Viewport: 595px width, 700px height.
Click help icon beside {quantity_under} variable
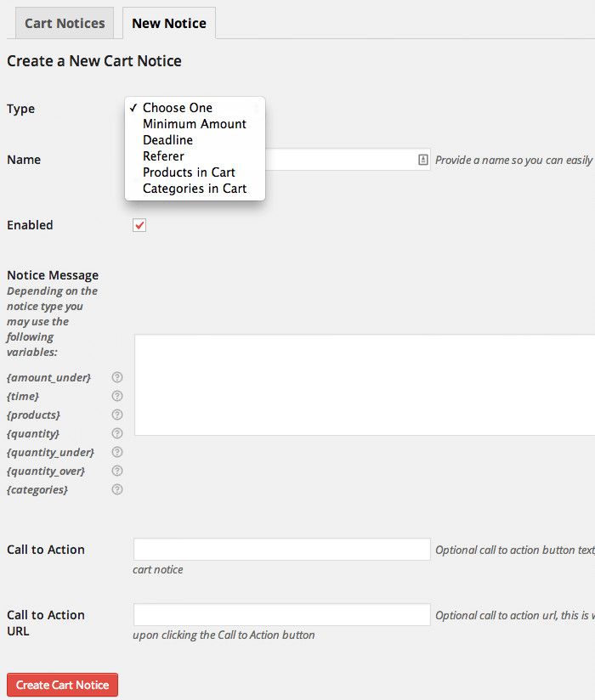pyautogui.click(x=117, y=452)
